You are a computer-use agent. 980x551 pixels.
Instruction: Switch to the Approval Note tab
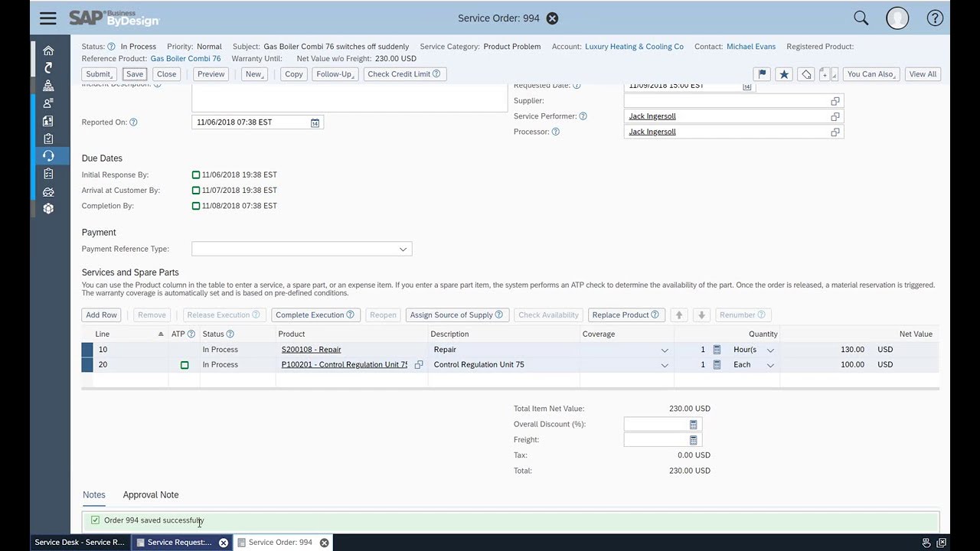(151, 495)
